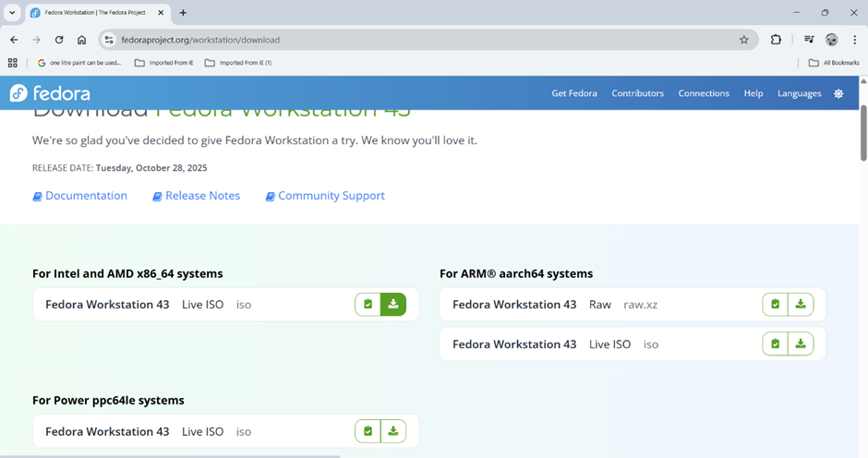Click the Fedora logo in header

50,93
